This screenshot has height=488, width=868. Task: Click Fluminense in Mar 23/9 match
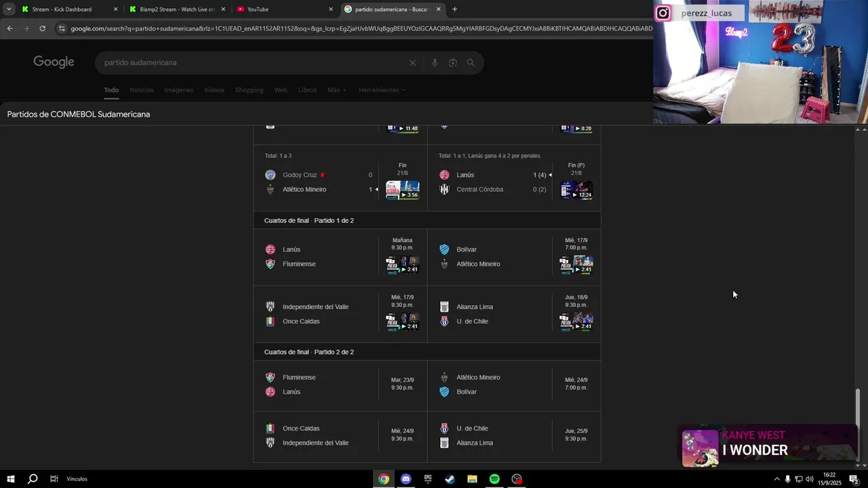tap(299, 378)
